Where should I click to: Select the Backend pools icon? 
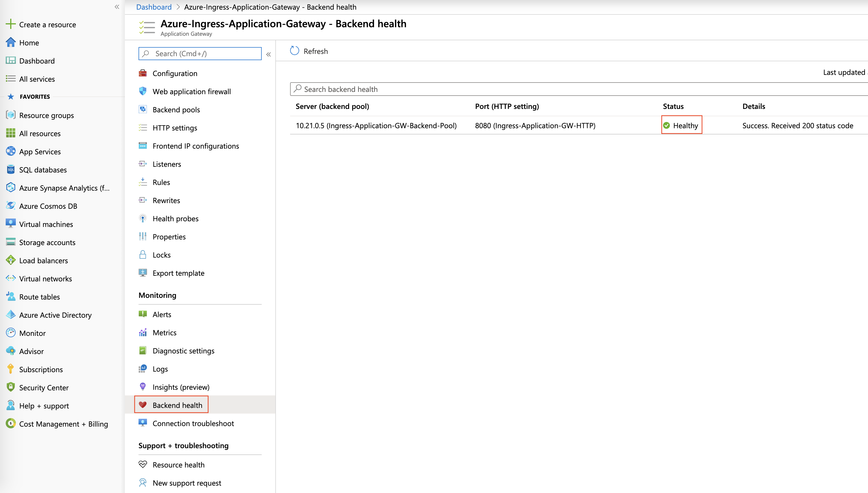point(143,109)
